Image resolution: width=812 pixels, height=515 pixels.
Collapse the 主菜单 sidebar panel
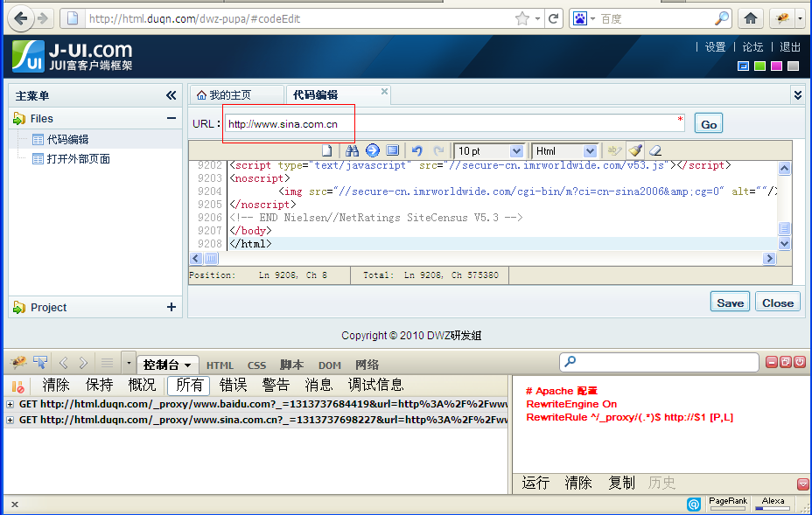(x=171, y=95)
